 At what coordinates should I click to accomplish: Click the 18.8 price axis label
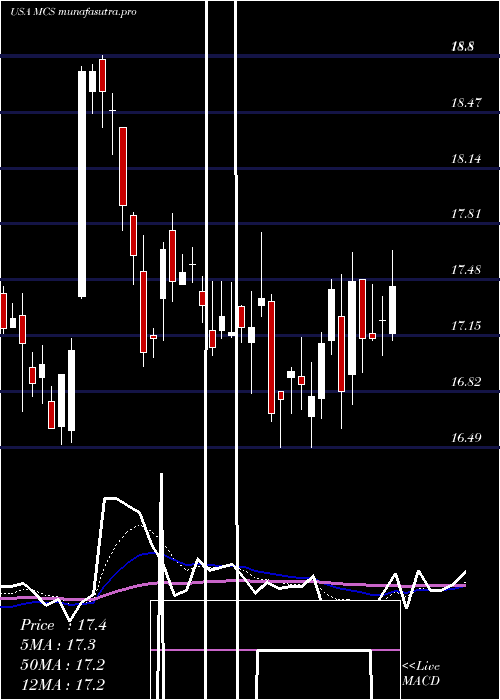(x=462, y=46)
